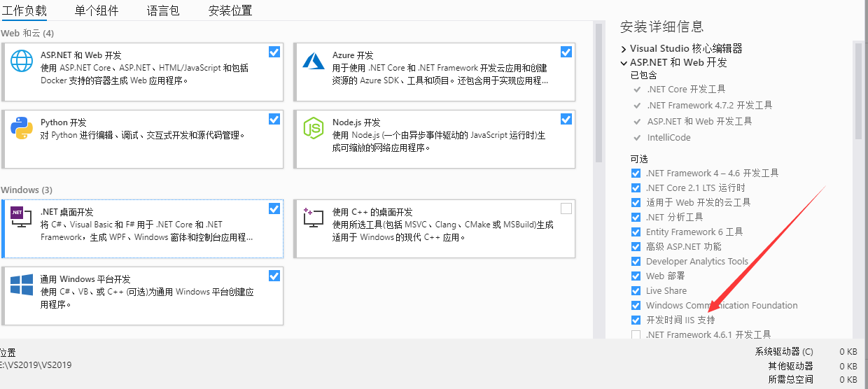Toggle Windows Communication Foundation checkbox
Viewport: 868px width, 389px height.
[x=636, y=305]
